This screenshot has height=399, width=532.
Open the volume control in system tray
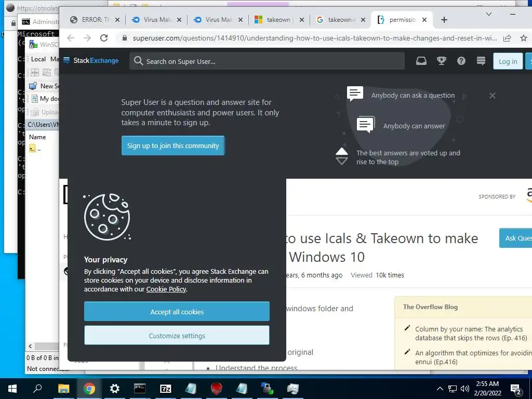tap(465, 389)
